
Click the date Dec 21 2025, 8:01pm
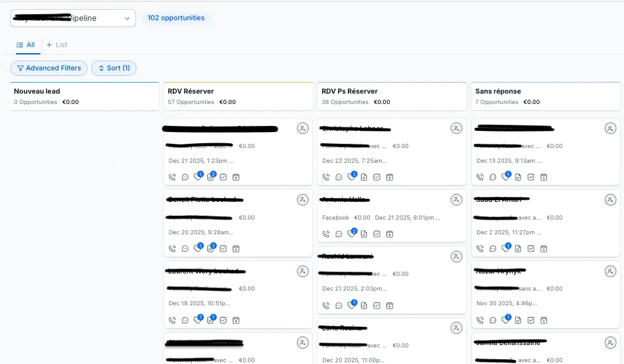(407, 218)
